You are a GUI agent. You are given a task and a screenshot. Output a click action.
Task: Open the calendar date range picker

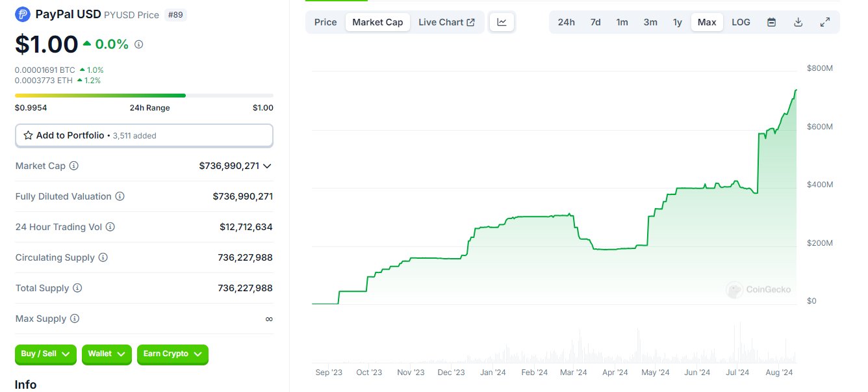771,22
